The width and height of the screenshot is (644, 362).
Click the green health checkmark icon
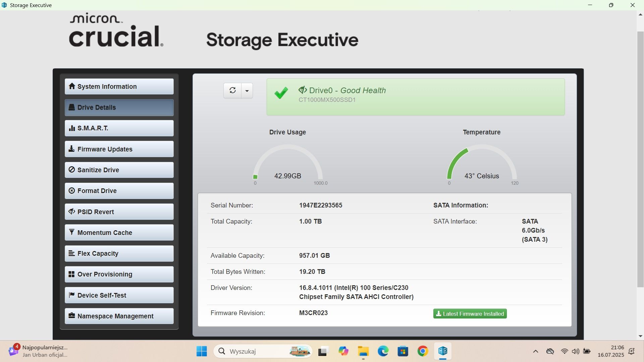point(281,93)
